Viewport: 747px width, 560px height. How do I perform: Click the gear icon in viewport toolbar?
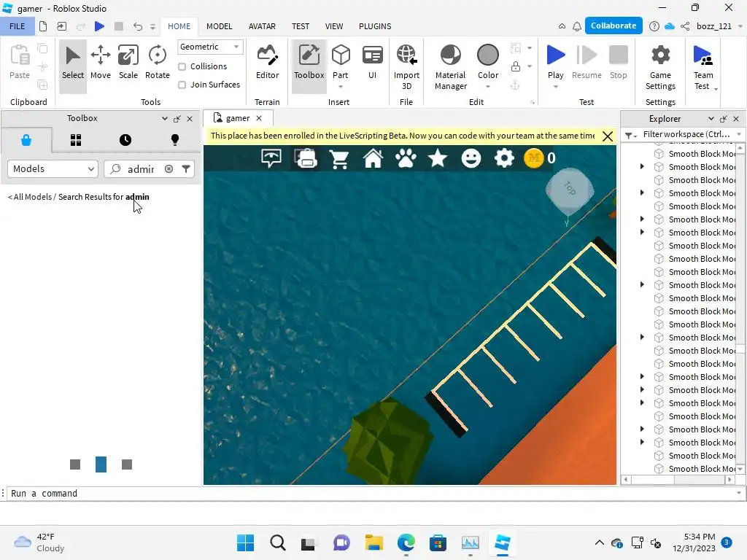[x=504, y=158]
